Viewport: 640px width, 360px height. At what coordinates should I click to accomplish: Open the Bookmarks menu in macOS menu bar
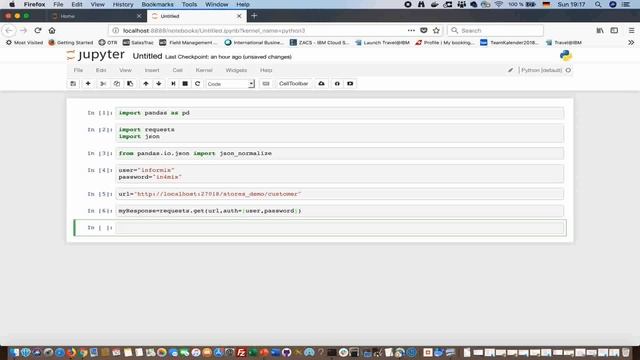(158, 4)
